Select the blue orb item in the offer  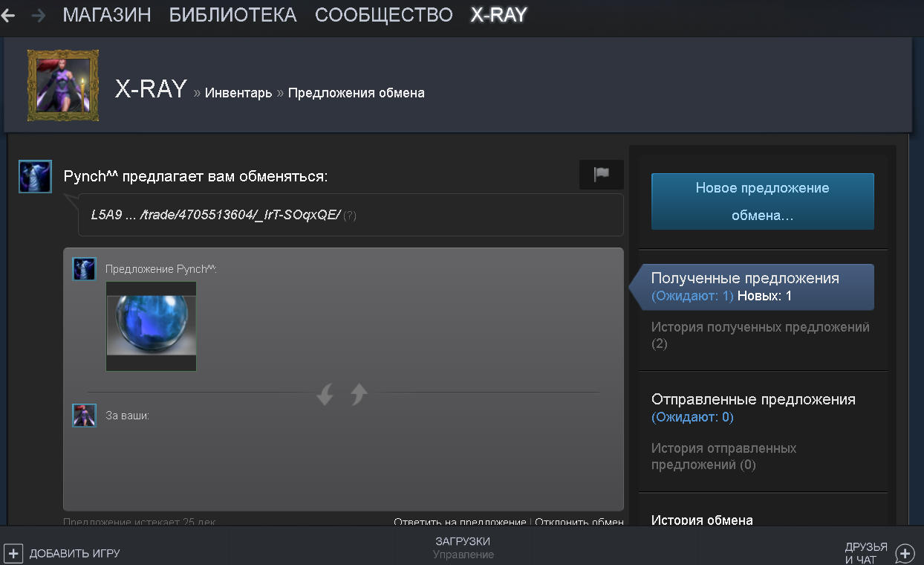click(x=152, y=326)
